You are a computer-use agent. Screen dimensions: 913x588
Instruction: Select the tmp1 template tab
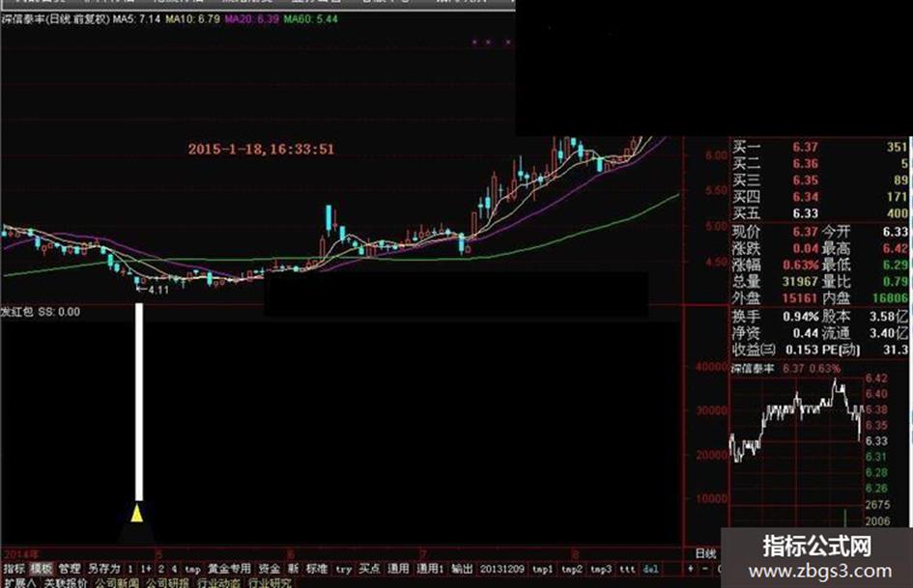click(x=543, y=570)
